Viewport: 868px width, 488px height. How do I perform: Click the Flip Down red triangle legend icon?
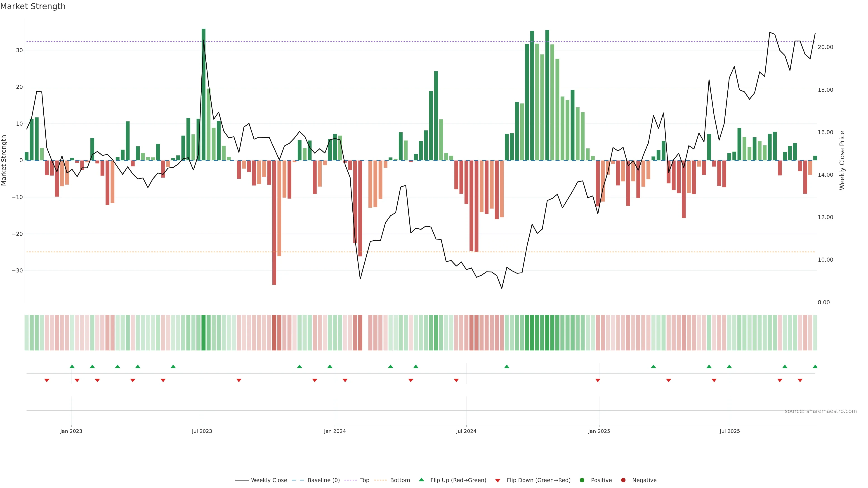[498, 481]
